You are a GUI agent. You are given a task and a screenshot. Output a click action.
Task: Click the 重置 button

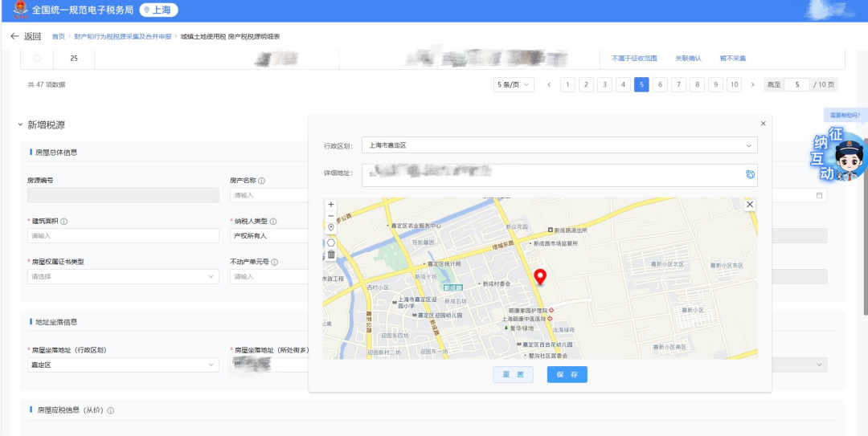pyautogui.click(x=513, y=375)
